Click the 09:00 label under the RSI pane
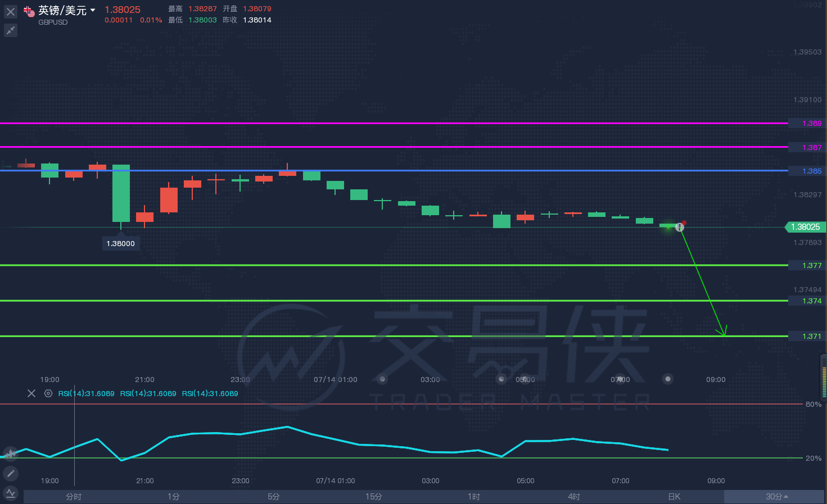 (716, 480)
